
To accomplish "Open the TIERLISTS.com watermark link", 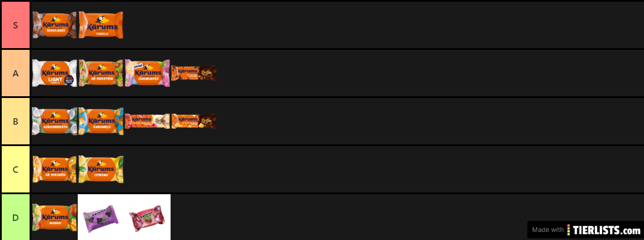I will [585, 230].
